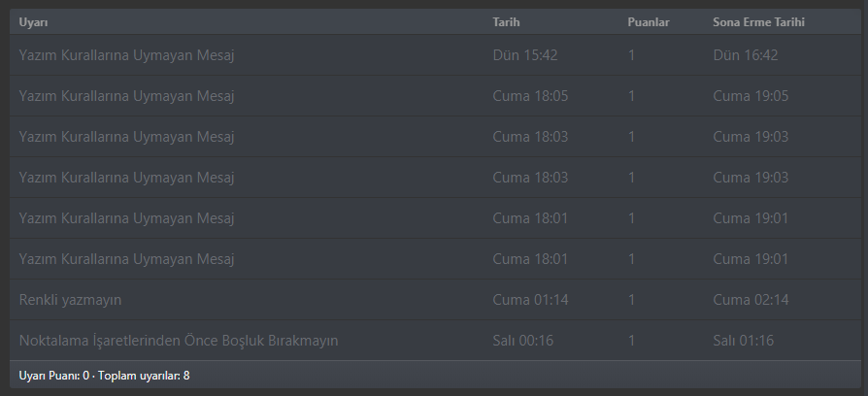Open the "Noktalama İşaretlerinden Önce Boşluk Bırakmayın" warning
This screenshot has height=396, width=868.
[179, 341]
